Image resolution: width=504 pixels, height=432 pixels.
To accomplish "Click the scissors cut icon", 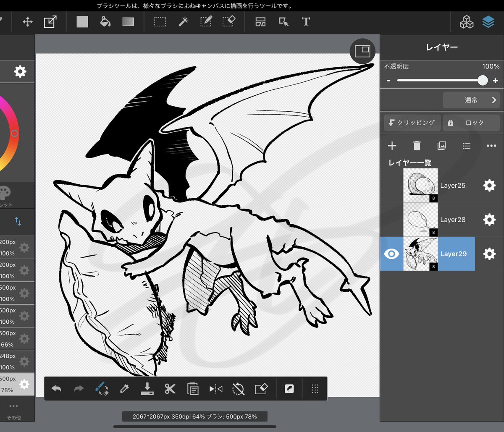I will [x=170, y=389].
